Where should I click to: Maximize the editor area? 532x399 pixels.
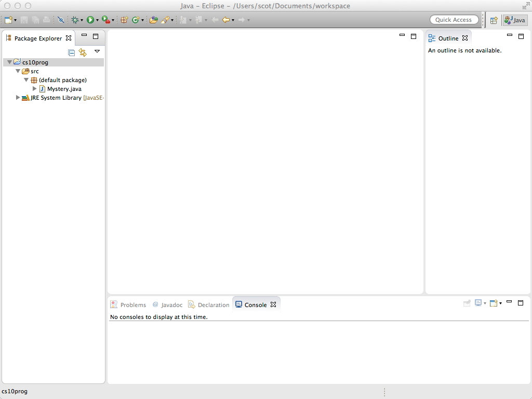click(x=414, y=36)
